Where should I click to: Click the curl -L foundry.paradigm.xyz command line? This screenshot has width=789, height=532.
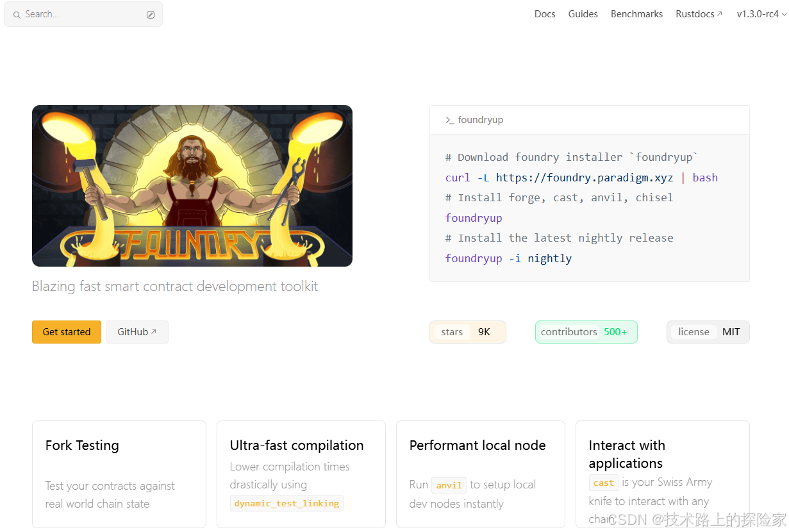click(581, 178)
